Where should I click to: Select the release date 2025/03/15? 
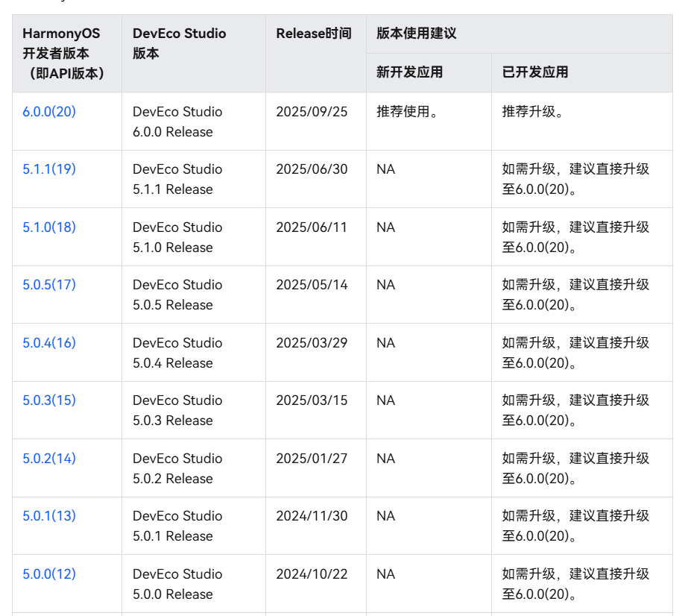coord(312,400)
